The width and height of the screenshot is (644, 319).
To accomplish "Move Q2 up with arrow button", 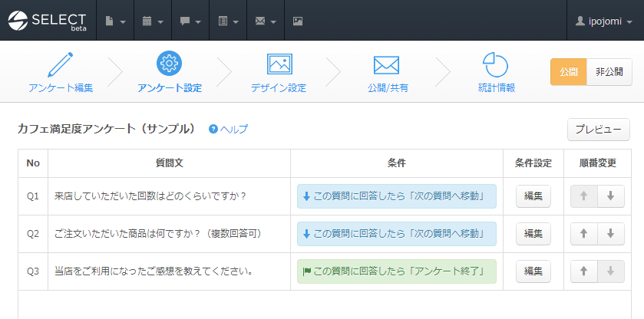I will (583, 234).
